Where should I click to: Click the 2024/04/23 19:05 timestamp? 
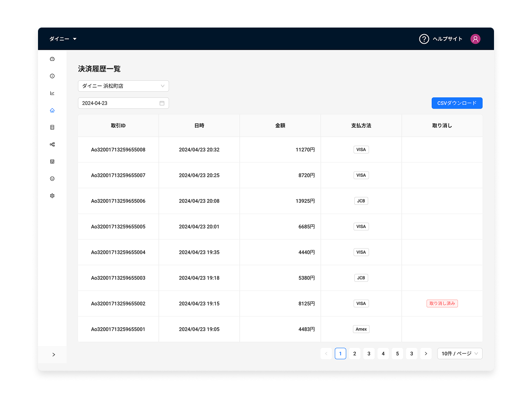pos(199,329)
